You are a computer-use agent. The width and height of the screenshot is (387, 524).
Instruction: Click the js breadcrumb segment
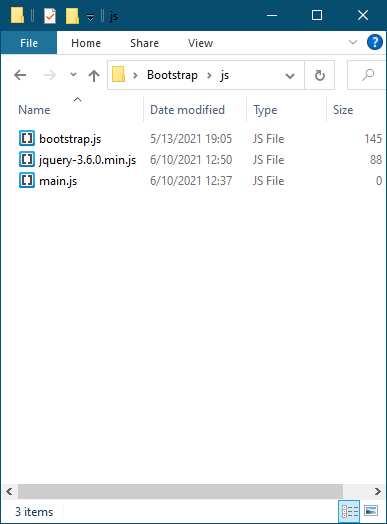[224, 75]
